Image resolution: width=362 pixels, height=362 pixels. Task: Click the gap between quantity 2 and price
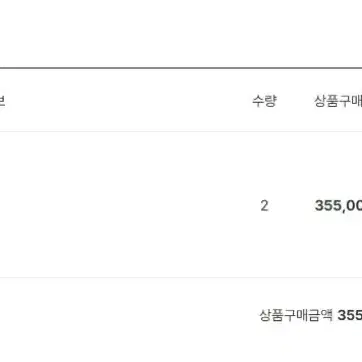[291, 206]
